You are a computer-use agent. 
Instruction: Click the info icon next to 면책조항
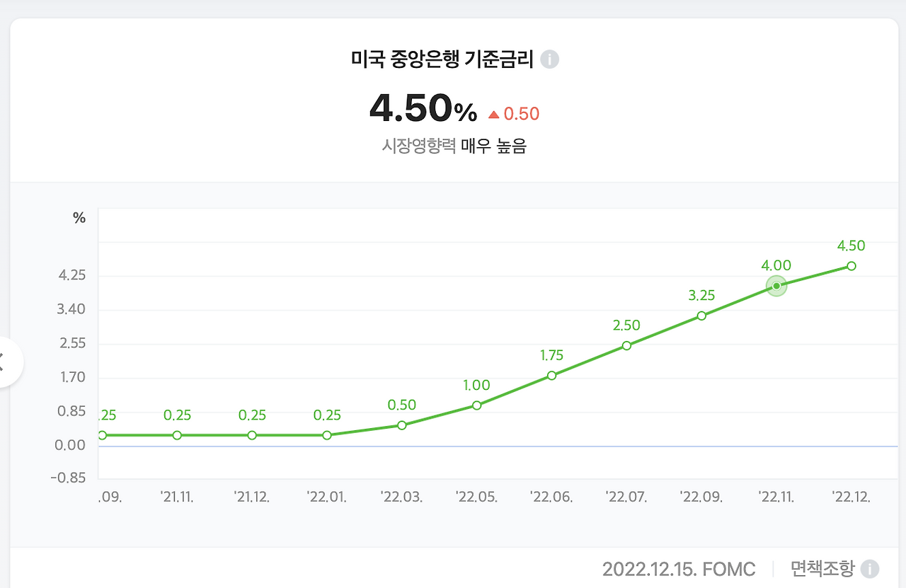pos(869,568)
